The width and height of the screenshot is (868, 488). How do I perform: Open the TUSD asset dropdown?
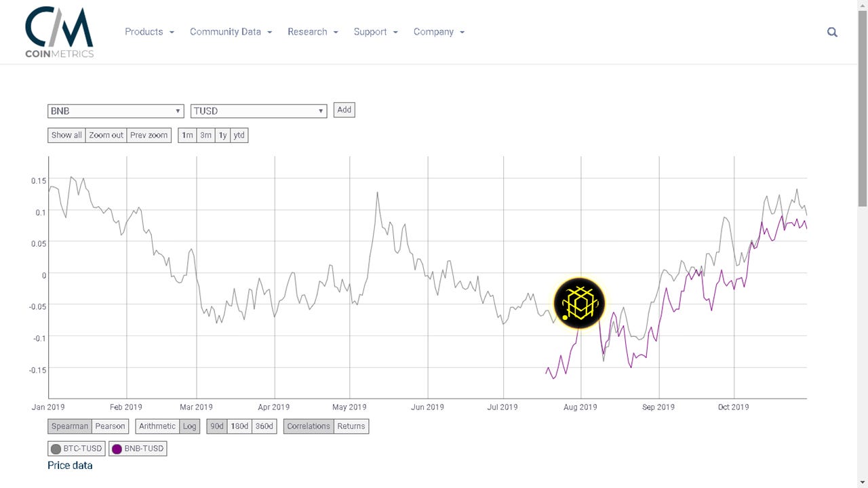coord(258,111)
